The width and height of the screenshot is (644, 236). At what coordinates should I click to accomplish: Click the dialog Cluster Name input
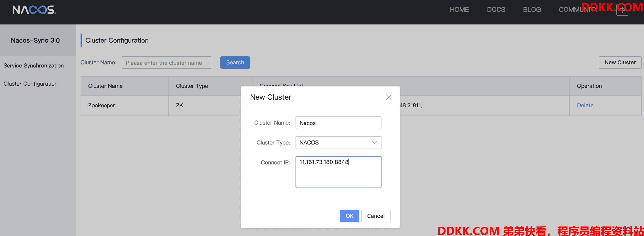click(338, 123)
